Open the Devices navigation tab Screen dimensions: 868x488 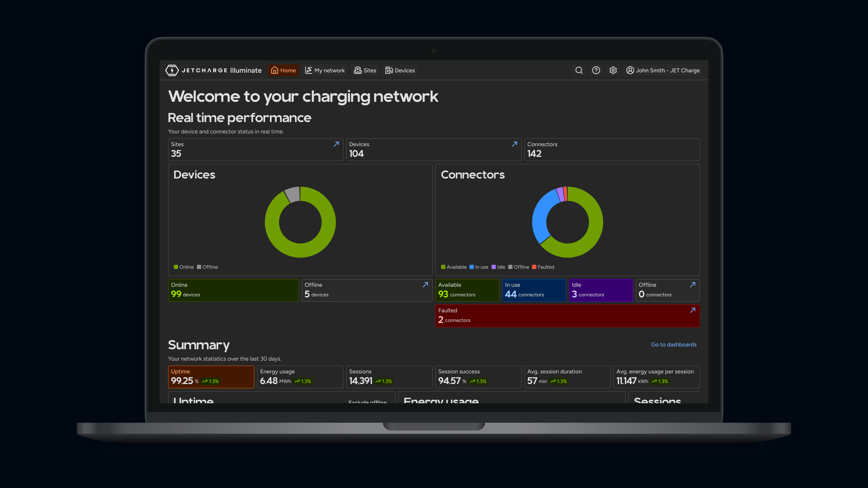[x=400, y=70]
